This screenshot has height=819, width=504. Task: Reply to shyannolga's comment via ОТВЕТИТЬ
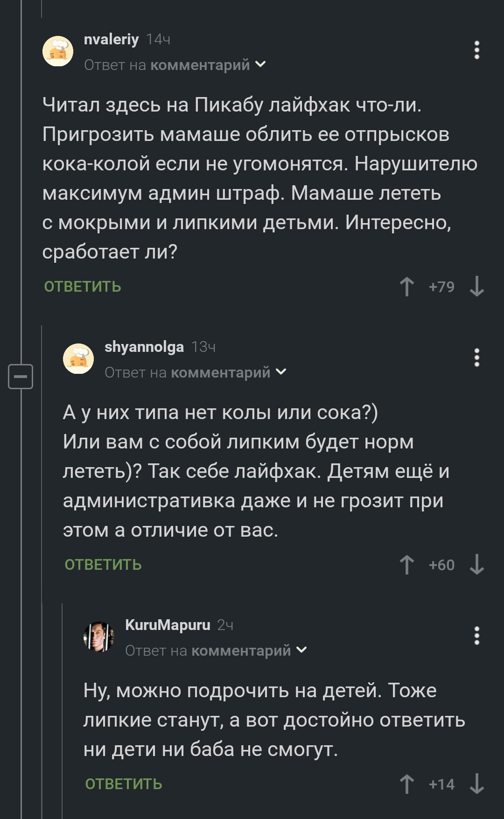(x=103, y=565)
